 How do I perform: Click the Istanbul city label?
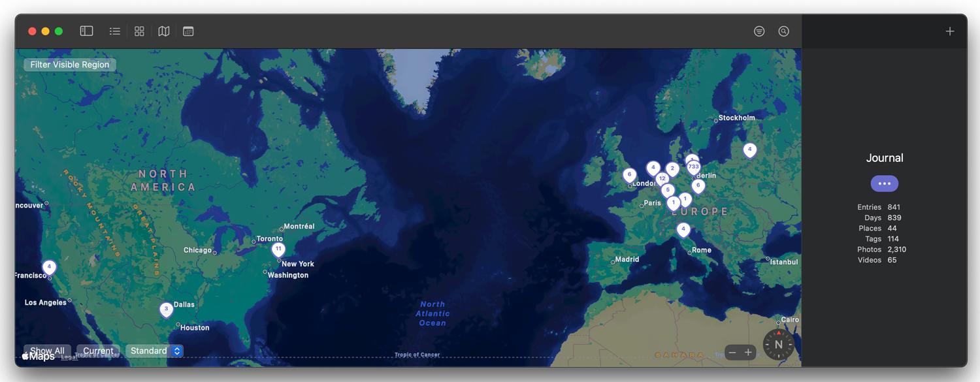coord(784,262)
